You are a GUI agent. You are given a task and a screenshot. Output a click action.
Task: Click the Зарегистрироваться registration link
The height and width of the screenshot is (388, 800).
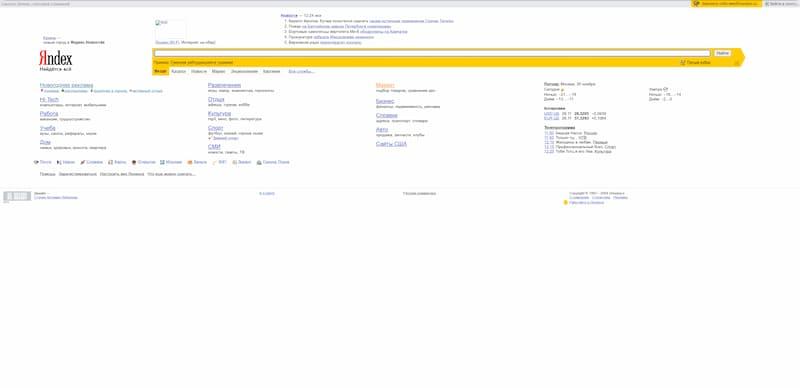[x=78, y=174]
